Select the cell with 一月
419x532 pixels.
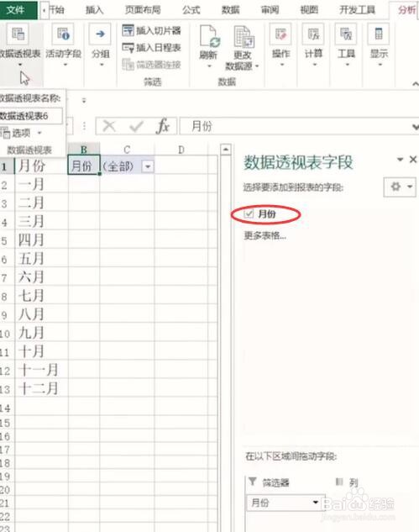tap(41, 184)
